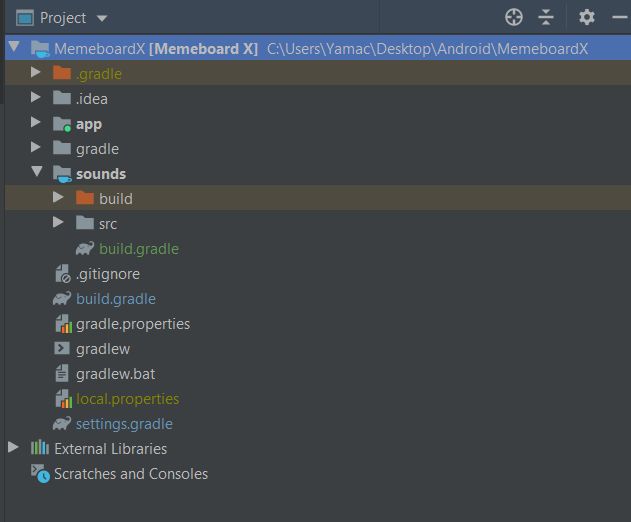Expand External Libraries arrow
This screenshot has height=522, width=631.
13,447
